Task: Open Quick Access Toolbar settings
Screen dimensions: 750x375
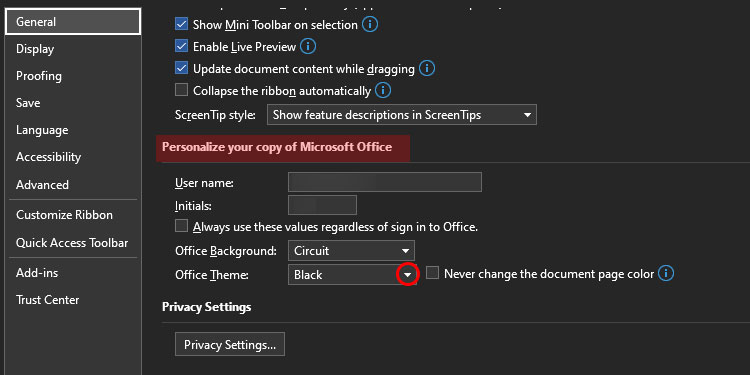Action: [72, 243]
